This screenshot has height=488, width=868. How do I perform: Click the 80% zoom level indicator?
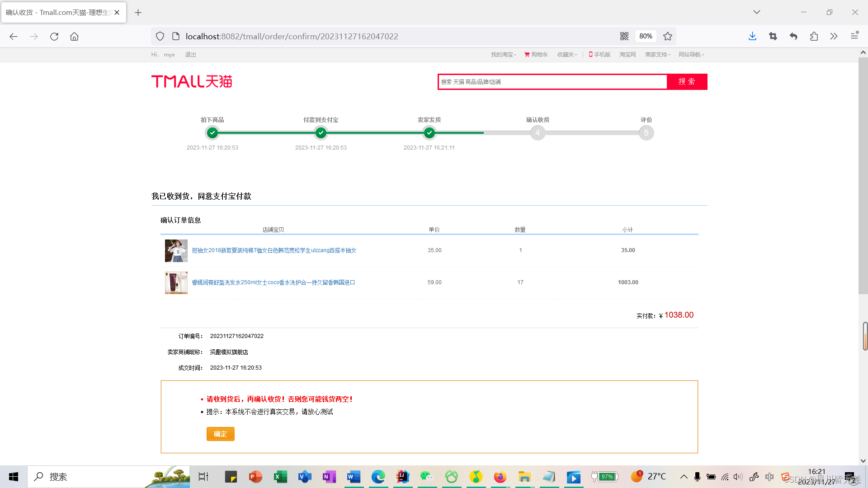coord(646,36)
